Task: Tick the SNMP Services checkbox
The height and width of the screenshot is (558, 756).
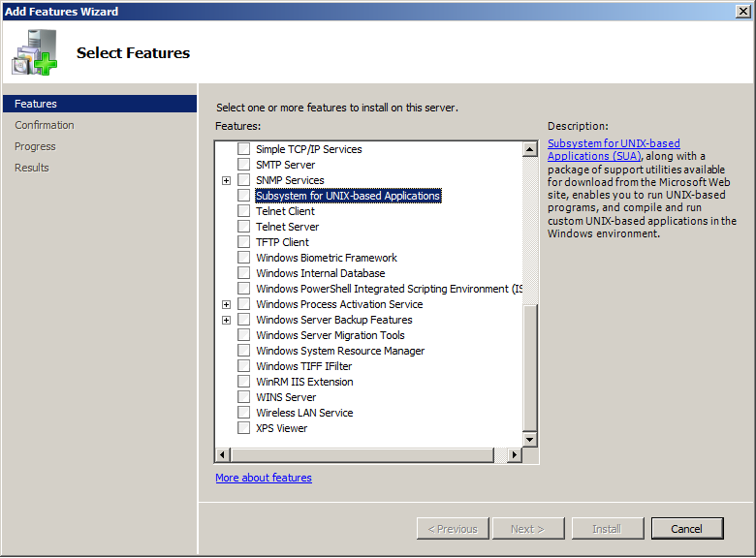Action: pos(244,180)
